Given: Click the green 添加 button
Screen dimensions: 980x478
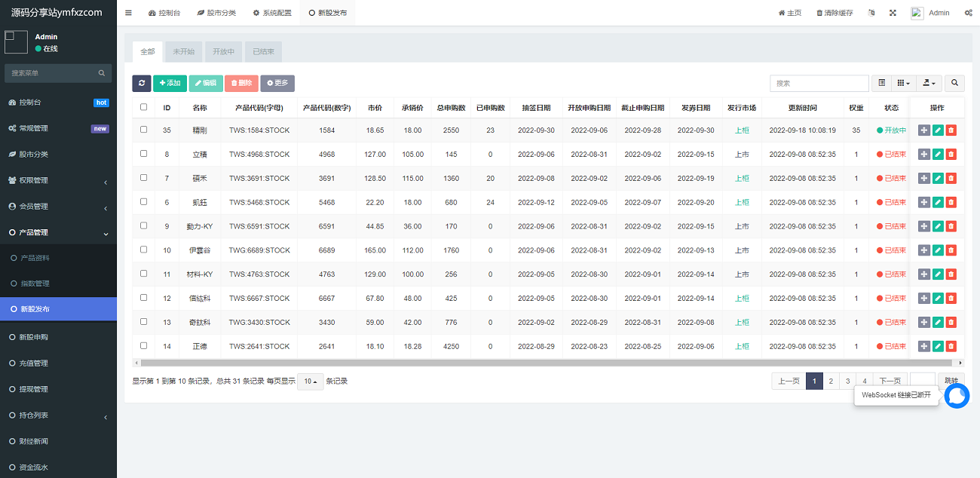Looking at the screenshot, I should click(170, 83).
